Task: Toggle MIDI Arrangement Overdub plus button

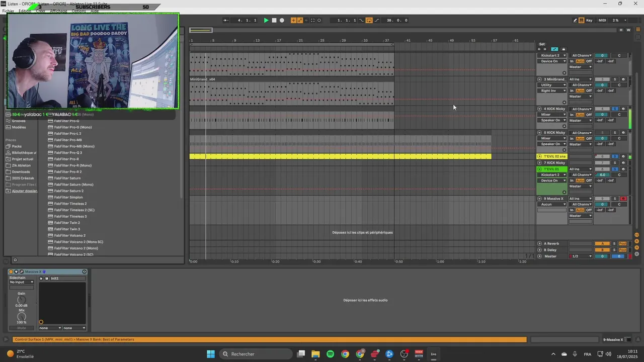Action: pos(294,20)
